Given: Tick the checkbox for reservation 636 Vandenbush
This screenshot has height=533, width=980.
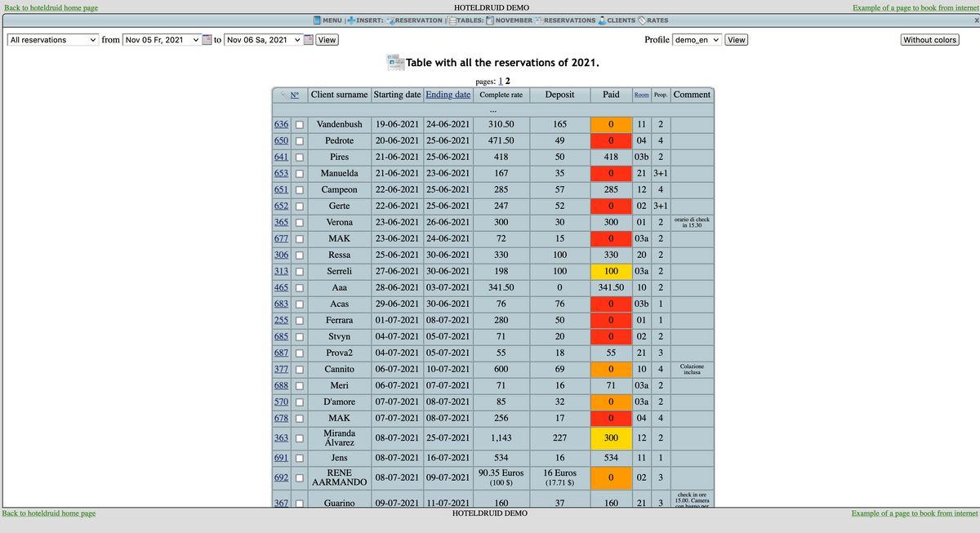Looking at the screenshot, I should (x=300, y=124).
